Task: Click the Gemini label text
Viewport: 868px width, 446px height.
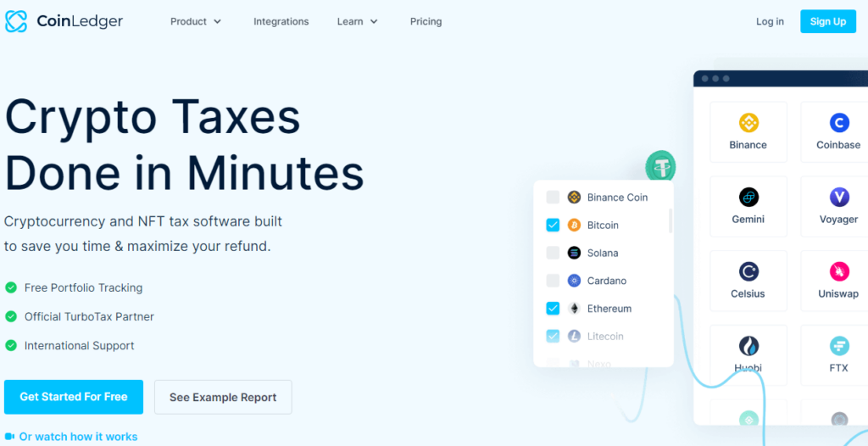Action: (748, 220)
